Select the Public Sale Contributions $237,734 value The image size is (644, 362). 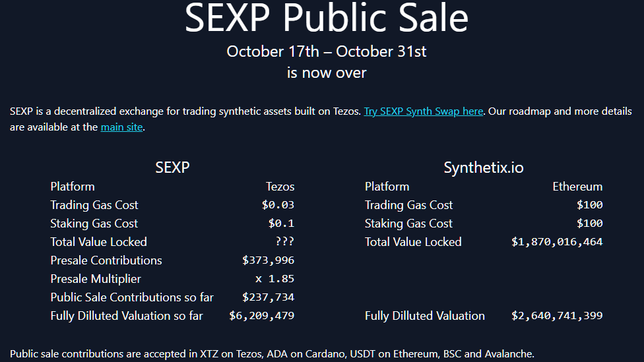click(268, 297)
